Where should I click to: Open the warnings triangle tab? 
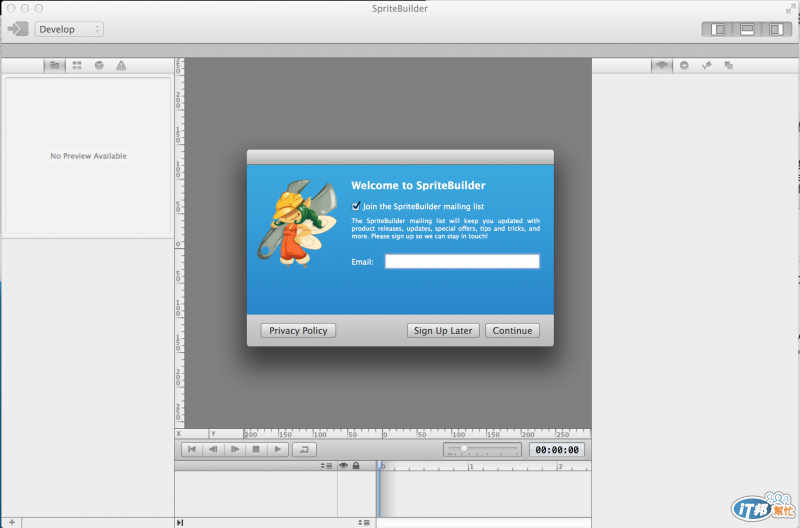click(x=121, y=65)
